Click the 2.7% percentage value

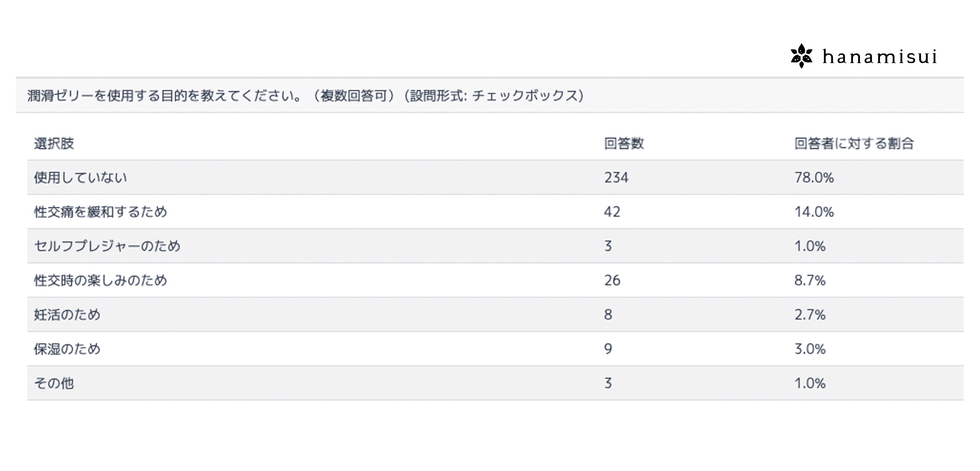pos(810,315)
